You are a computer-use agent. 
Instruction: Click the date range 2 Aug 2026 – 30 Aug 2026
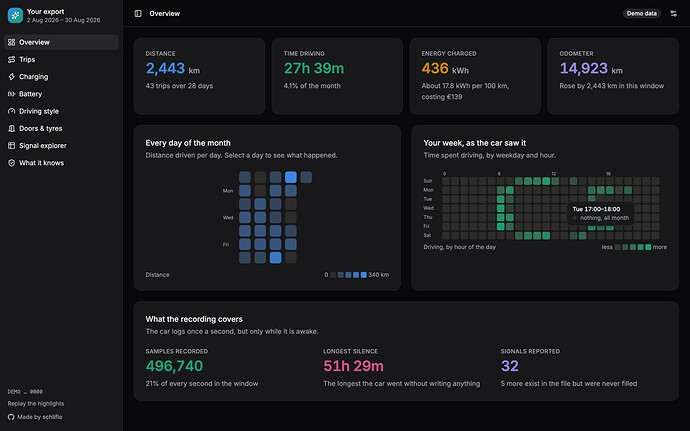[x=63, y=20]
